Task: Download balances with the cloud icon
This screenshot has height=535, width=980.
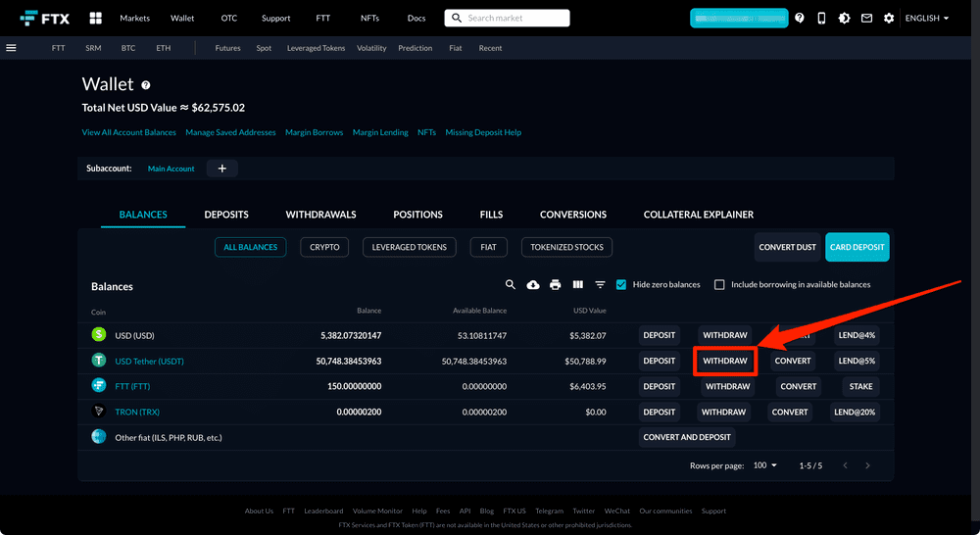Action: pos(532,284)
